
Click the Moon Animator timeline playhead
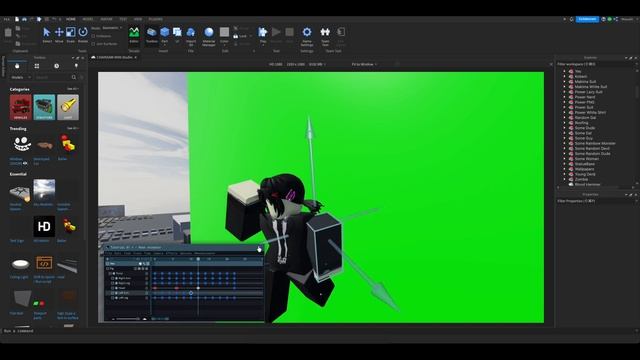[x=198, y=259]
